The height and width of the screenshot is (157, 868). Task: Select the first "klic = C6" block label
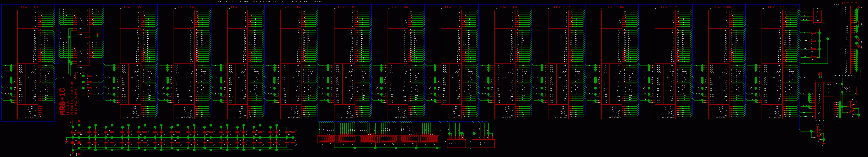pos(130,7)
